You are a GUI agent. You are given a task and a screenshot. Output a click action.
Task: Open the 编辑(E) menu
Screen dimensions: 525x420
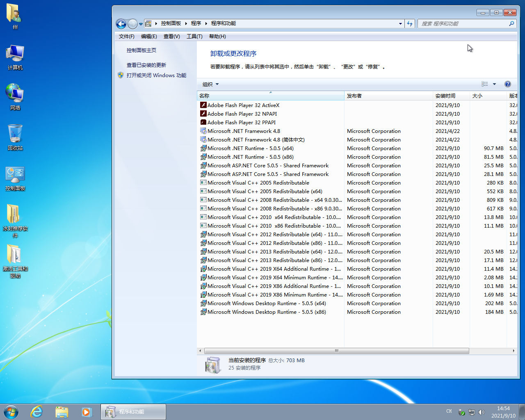tap(149, 37)
